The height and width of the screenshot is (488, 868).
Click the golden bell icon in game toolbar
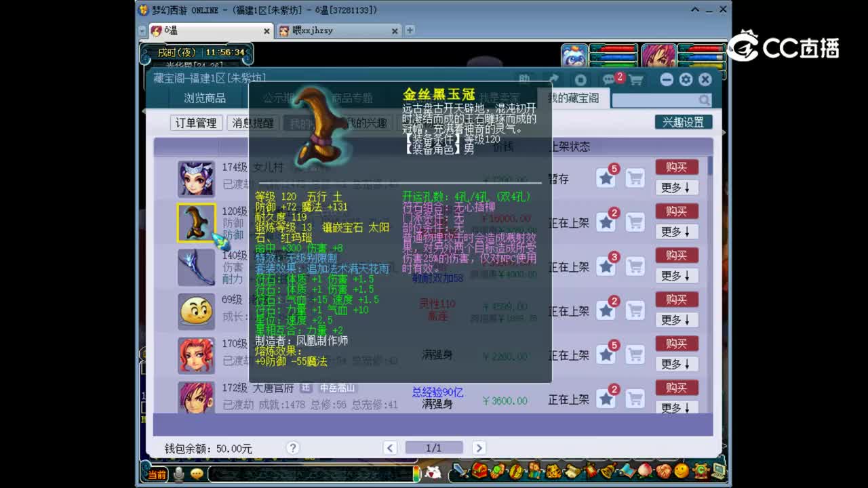(x=608, y=470)
